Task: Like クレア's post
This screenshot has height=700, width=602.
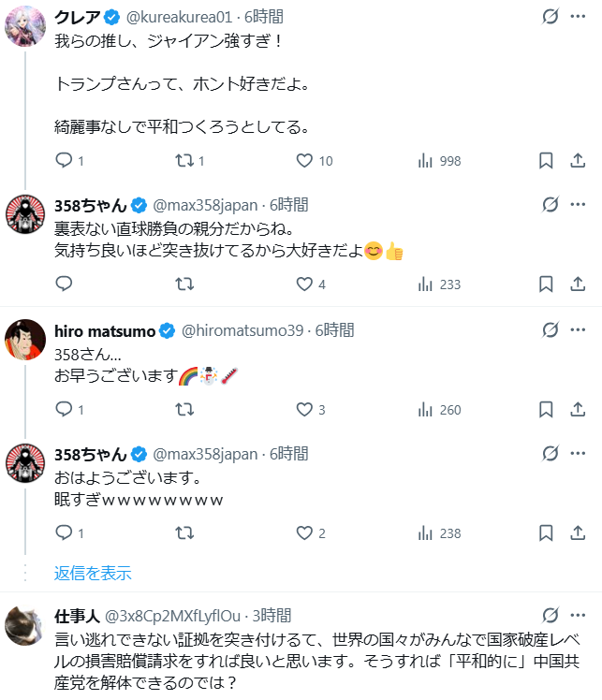Action: click(304, 161)
